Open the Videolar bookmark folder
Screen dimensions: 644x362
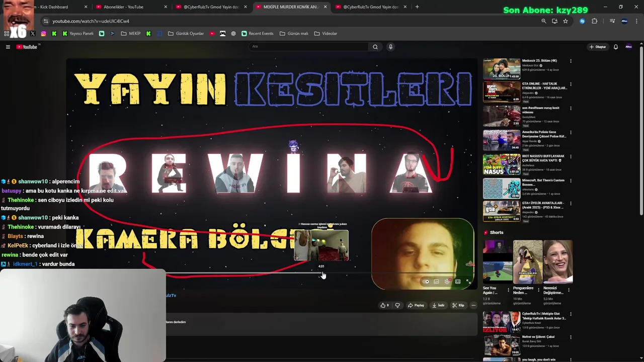point(326,34)
